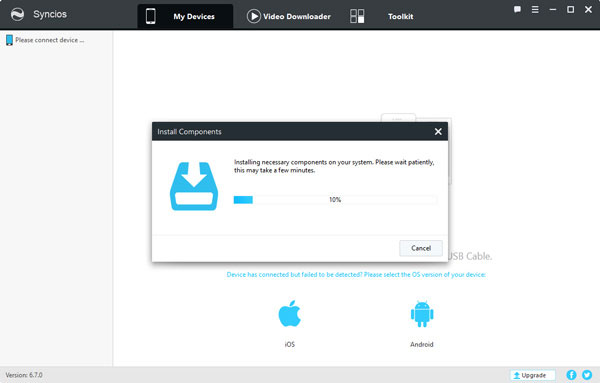Click the Install Components title text
Image resolution: width=600 pixels, height=383 pixels.
[189, 132]
